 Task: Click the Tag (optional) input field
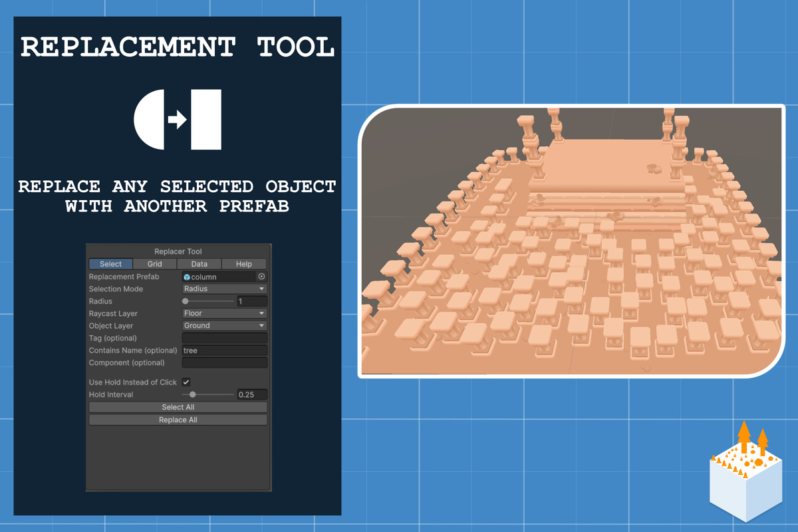point(224,337)
